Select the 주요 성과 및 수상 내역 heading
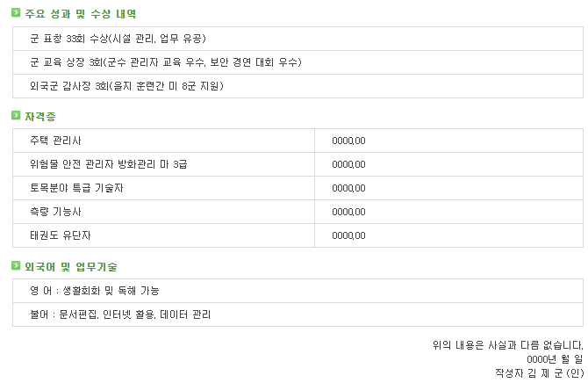Viewport: 588px width, 383px height. (80, 14)
